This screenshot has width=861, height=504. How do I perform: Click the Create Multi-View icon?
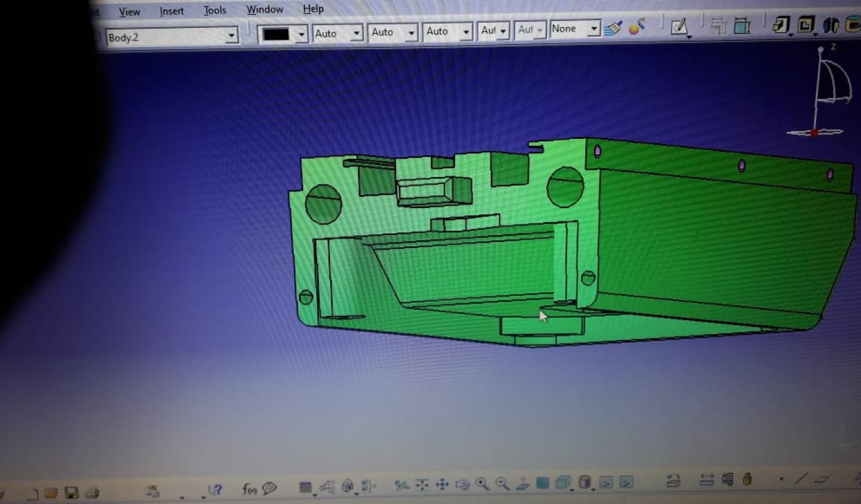[x=542, y=483]
